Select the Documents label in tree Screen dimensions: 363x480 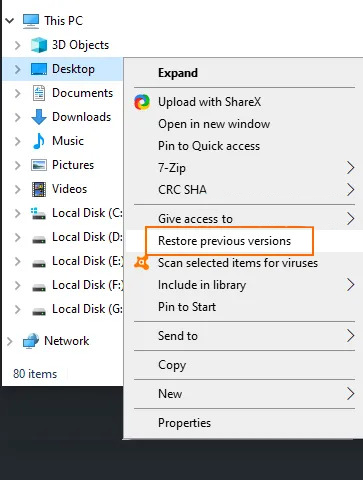click(82, 93)
